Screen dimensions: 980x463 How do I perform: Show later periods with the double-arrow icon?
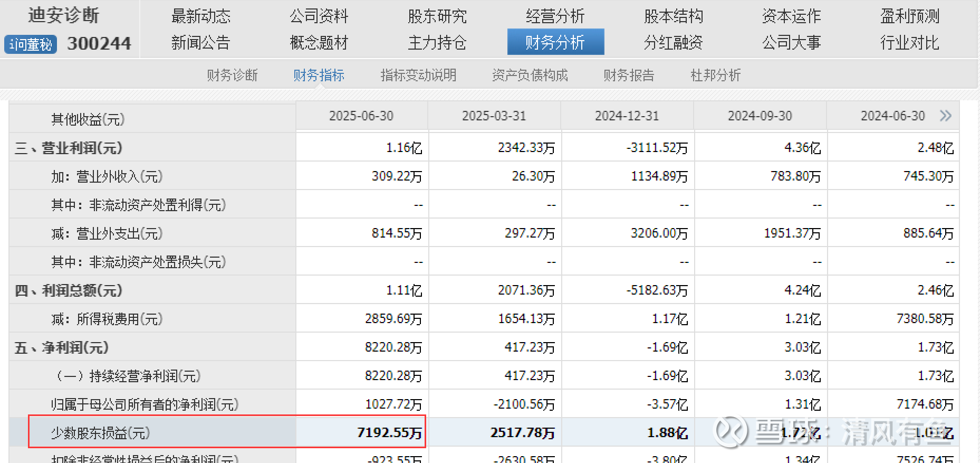[946, 116]
